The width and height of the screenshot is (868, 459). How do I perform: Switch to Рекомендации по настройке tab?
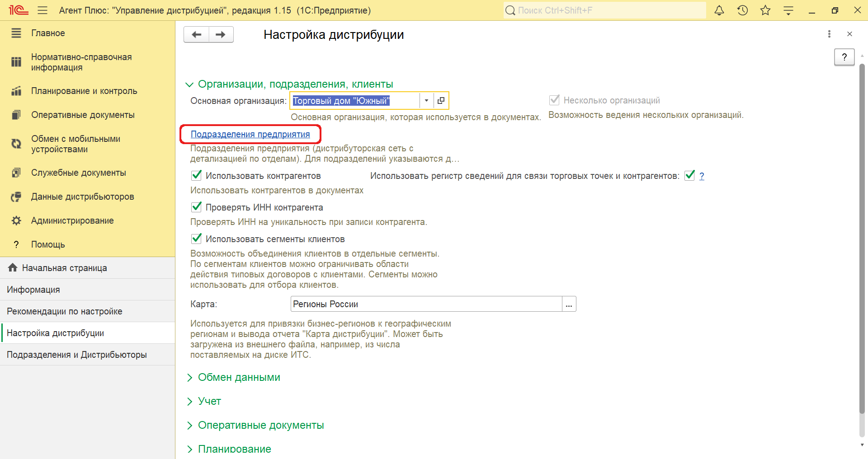[x=87, y=311]
